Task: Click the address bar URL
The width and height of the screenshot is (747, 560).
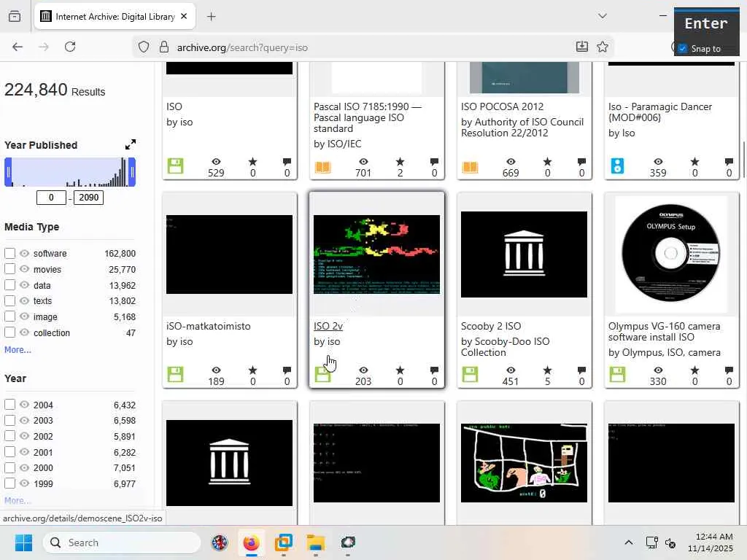Action: pos(242,47)
